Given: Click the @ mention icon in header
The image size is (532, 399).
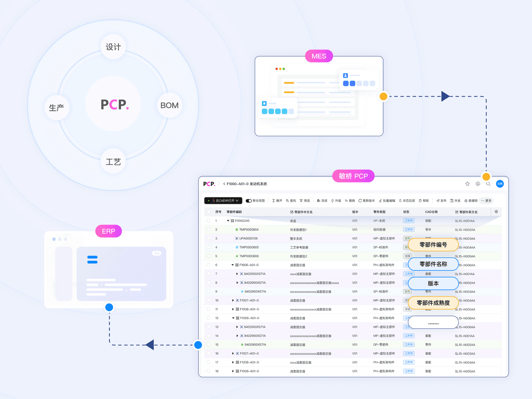Looking at the screenshot, I should point(478,184).
